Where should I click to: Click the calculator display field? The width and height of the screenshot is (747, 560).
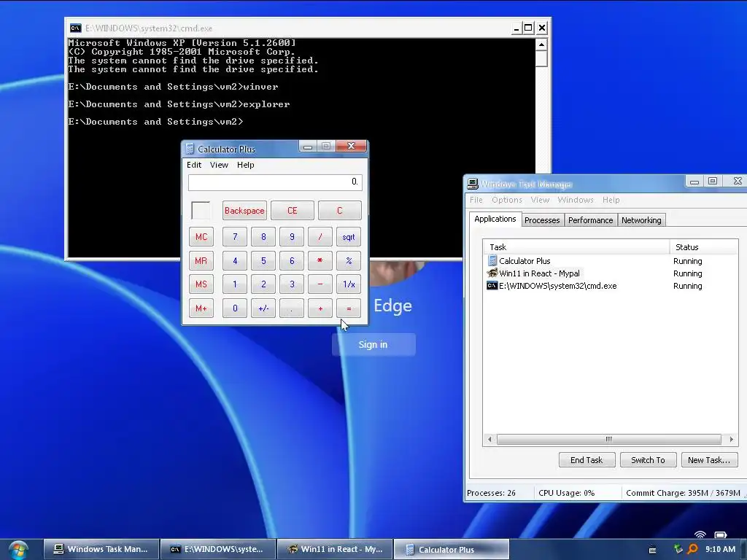tap(275, 182)
